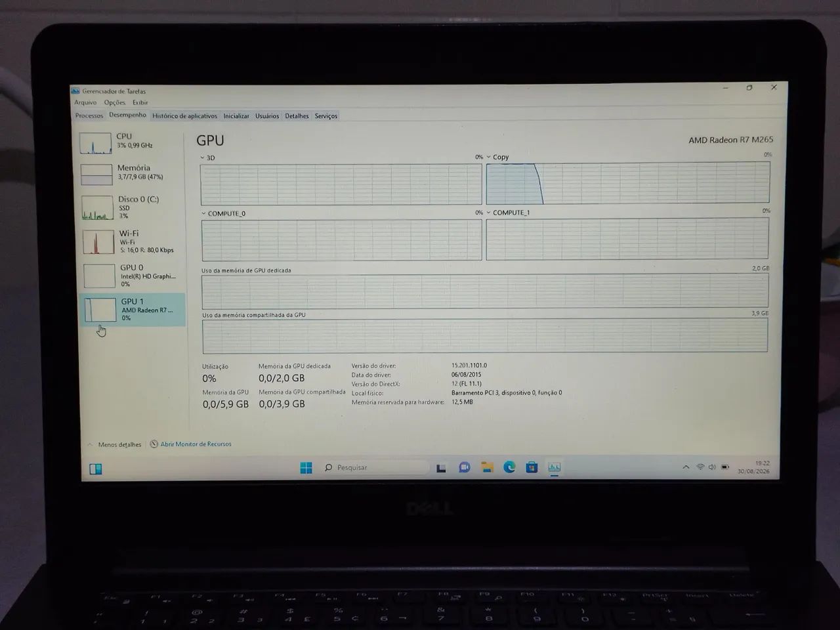Click the 3D engine usage graph
The width and height of the screenshot is (840, 630).
341,184
